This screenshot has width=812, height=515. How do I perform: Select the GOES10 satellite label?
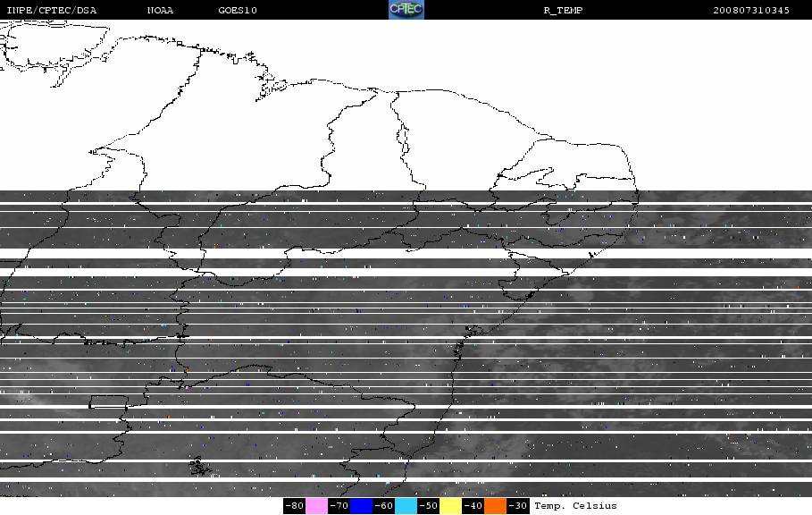[238, 11]
